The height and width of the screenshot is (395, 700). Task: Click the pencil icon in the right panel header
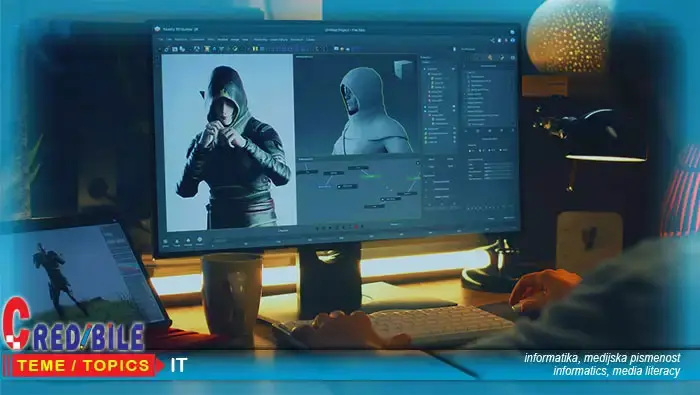click(x=502, y=58)
